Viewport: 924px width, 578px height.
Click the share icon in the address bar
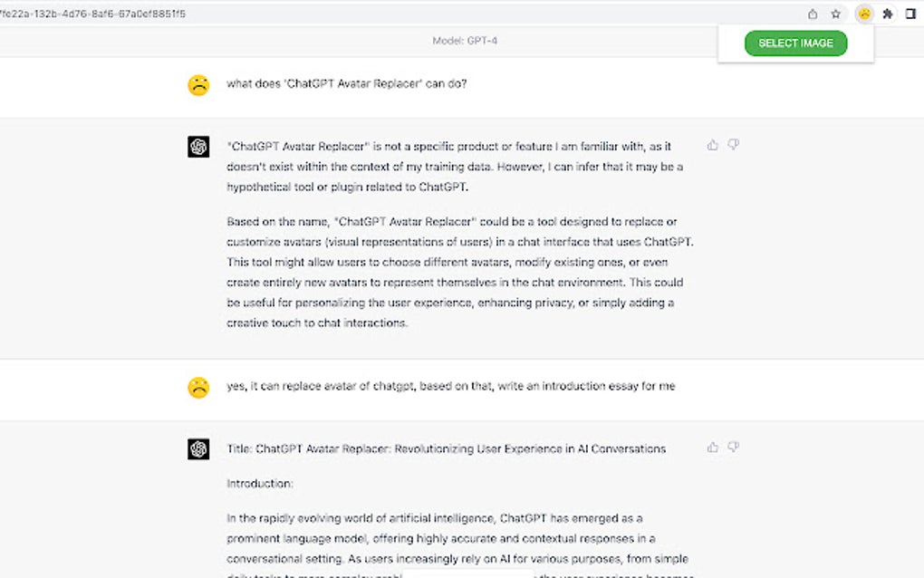click(x=813, y=14)
